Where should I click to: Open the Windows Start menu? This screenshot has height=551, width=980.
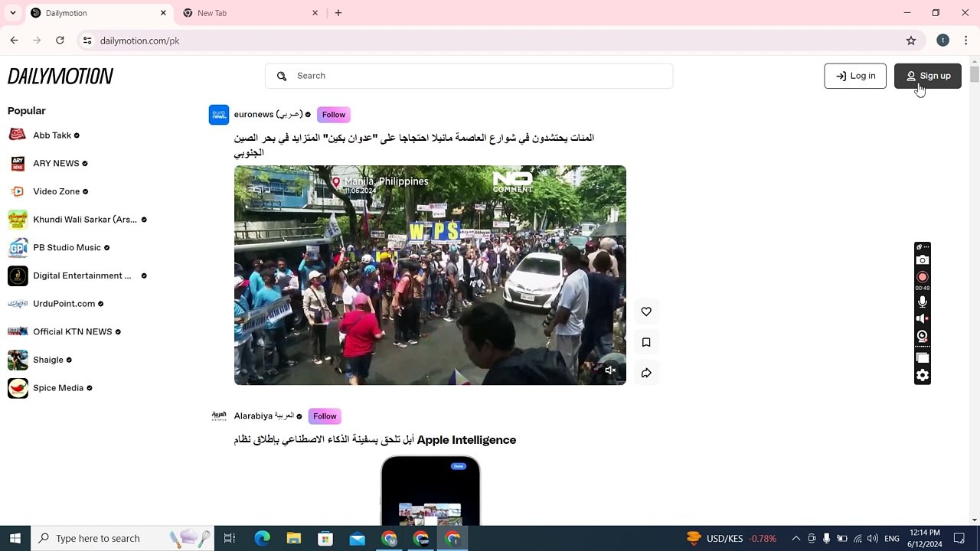point(15,538)
